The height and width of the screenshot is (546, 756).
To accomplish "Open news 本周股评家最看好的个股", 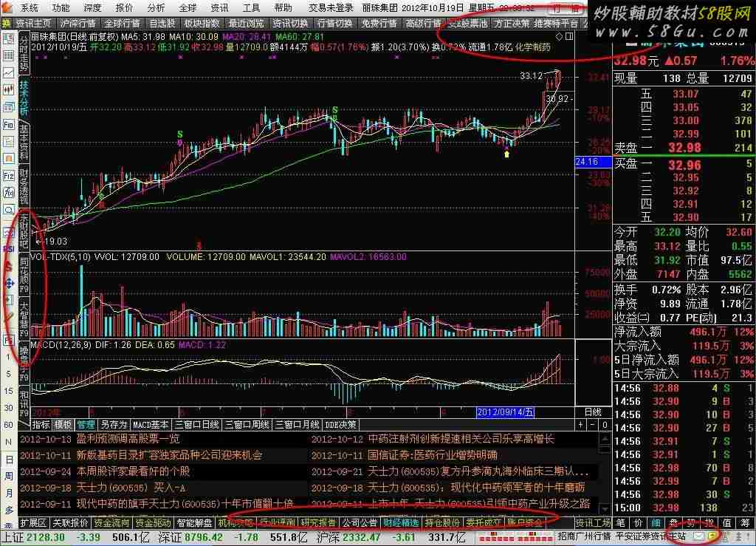I will tap(133, 471).
